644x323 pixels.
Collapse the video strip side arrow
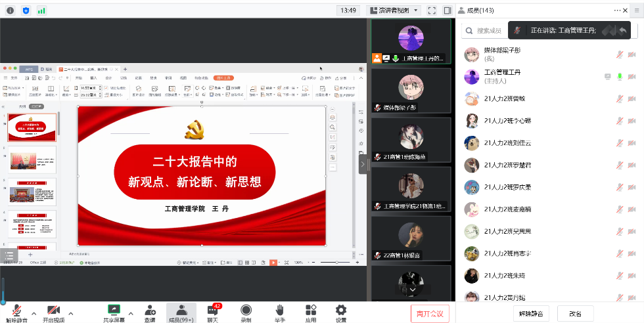coord(362,163)
